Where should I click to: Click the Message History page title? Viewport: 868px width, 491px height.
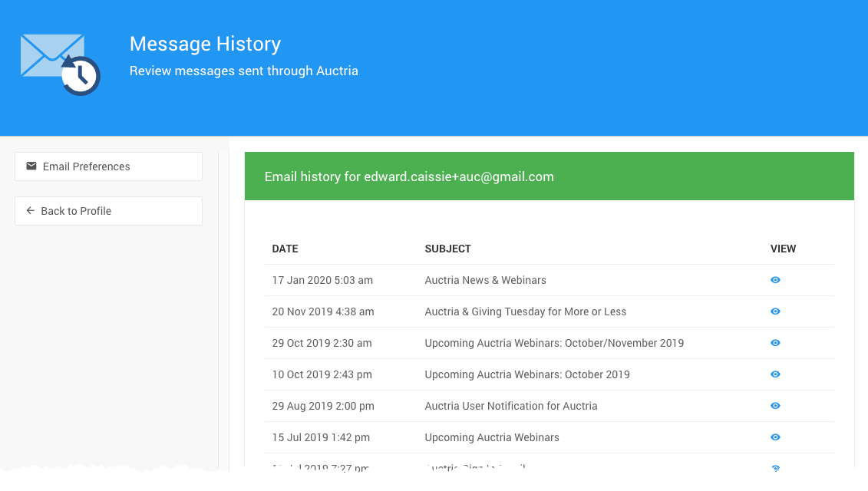pyautogui.click(x=205, y=44)
